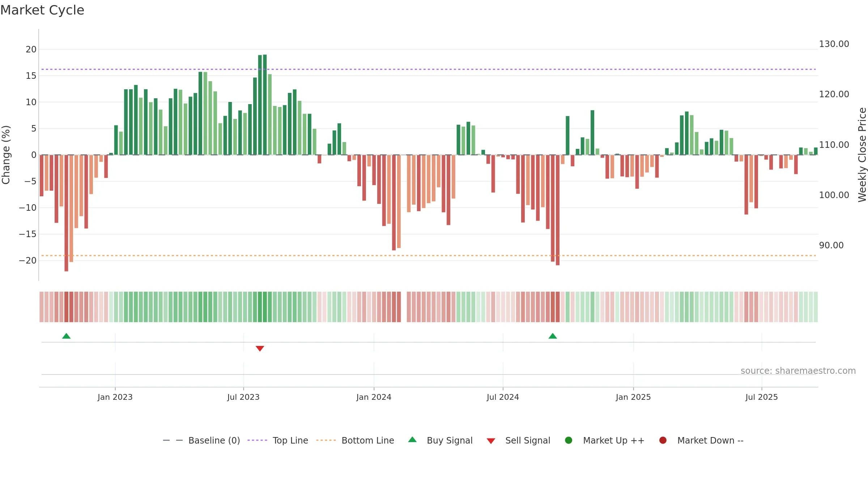868x488 pixels.
Task: Toggle the Top Line legend entry
Action: 278,440
